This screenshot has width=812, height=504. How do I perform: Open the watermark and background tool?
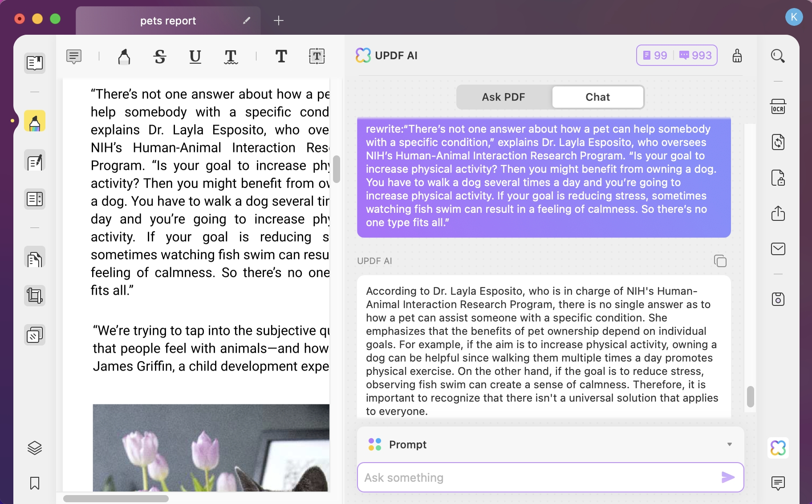point(35,335)
